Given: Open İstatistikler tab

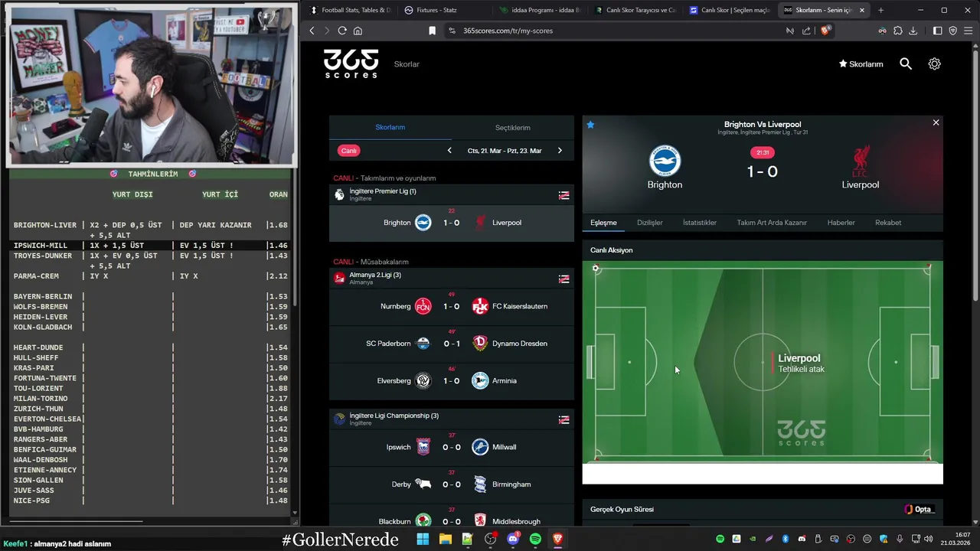Looking at the screenshot, I should click(x=700, y=223).
